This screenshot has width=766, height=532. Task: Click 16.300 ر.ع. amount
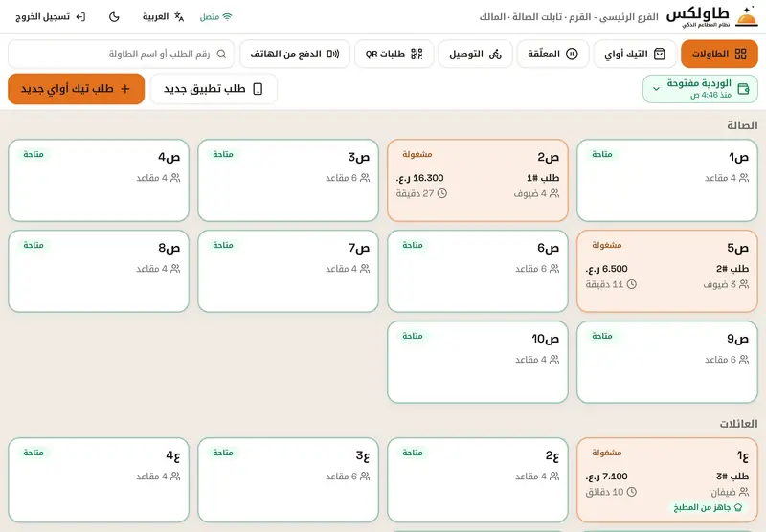click(419, 178)
